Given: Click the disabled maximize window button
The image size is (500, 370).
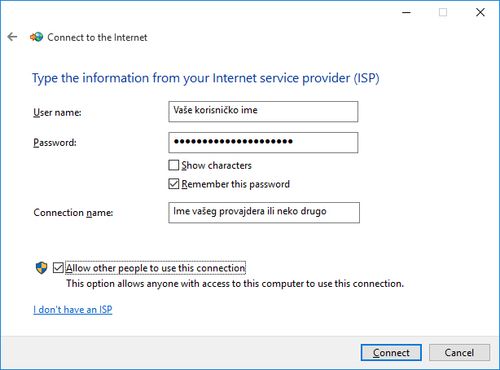Looking at the screenshot, I should tap(443, 12).
